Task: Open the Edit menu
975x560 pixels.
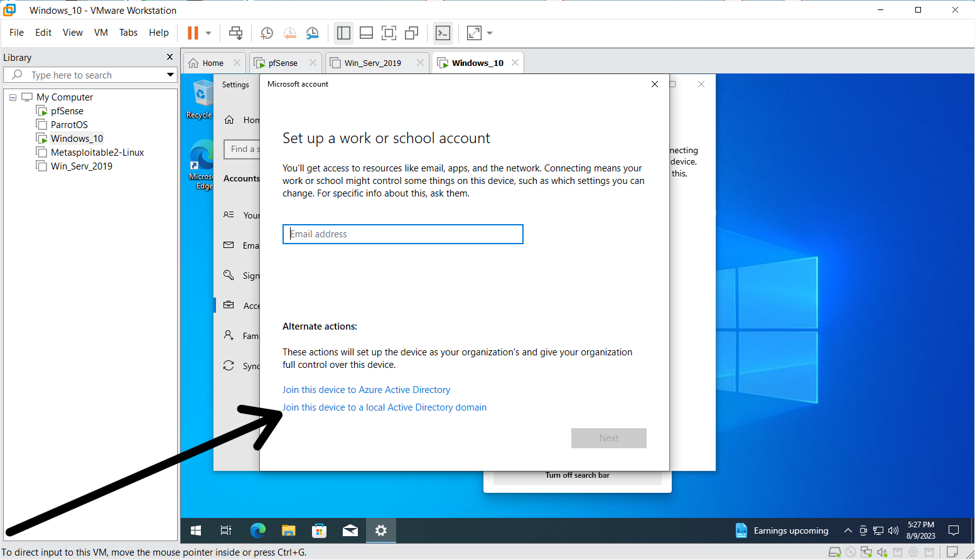Action: pyautogui.click(x=43, y=33)
